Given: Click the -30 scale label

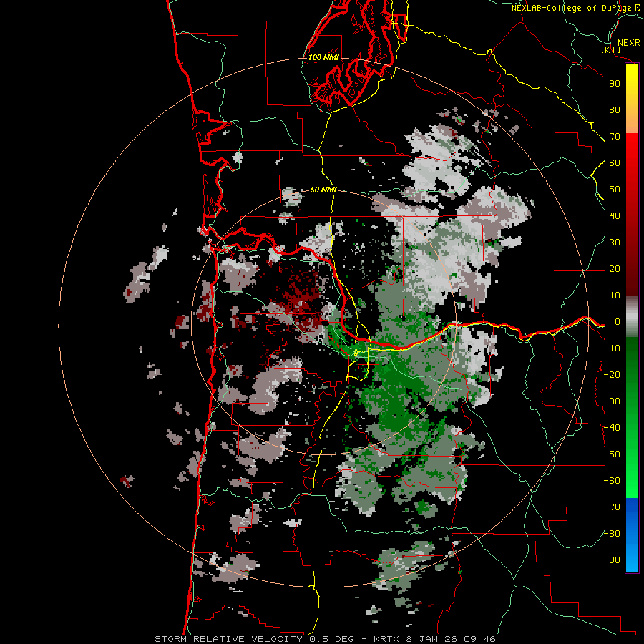Looking at the screenshot, I should point(612,401).
